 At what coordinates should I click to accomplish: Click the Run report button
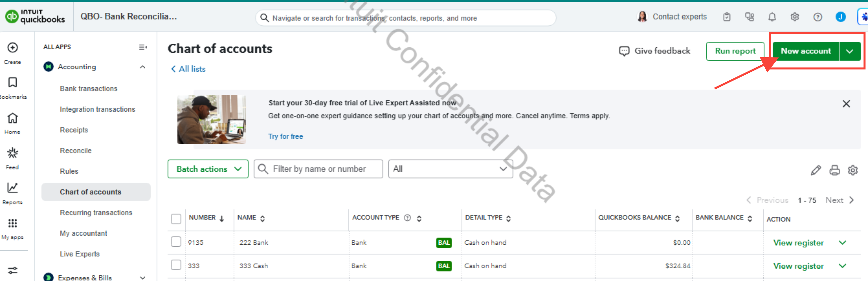735,51
